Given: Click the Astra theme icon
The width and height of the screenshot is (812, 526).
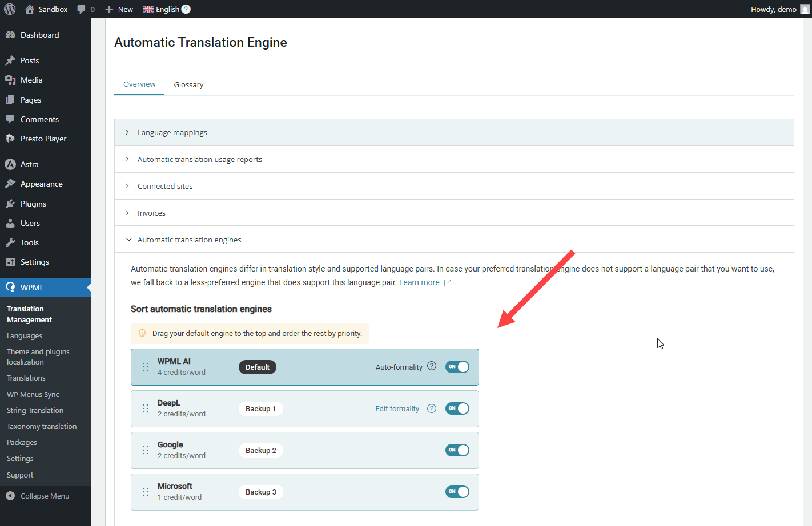Looking at the screenshot, I should point(10,164).
